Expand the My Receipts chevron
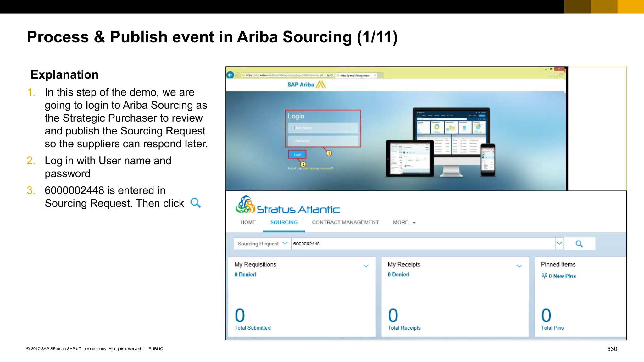Screen dimensions: 644x362 click(x=519, y=266)
